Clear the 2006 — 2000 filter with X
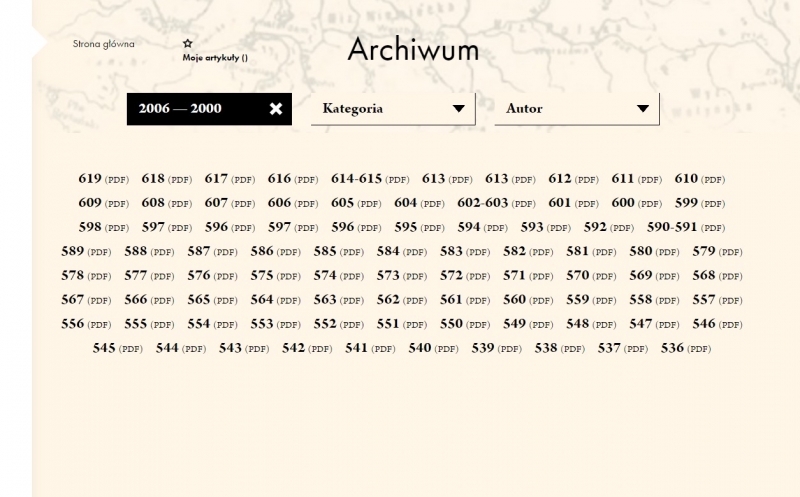 [x=276, y=109]
